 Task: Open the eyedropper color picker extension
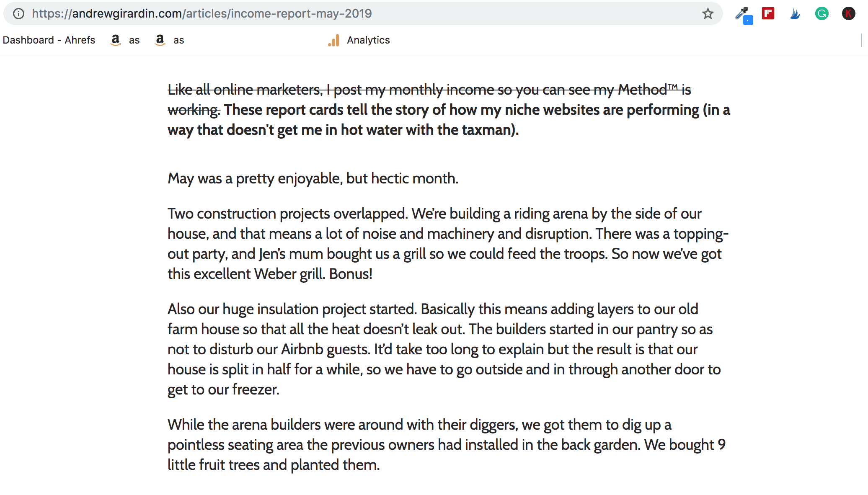(742, 14)
